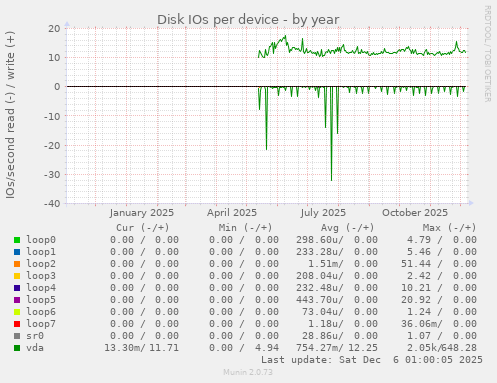Select the loop5 legend label
497x383 pixels.
coord(41,300)
